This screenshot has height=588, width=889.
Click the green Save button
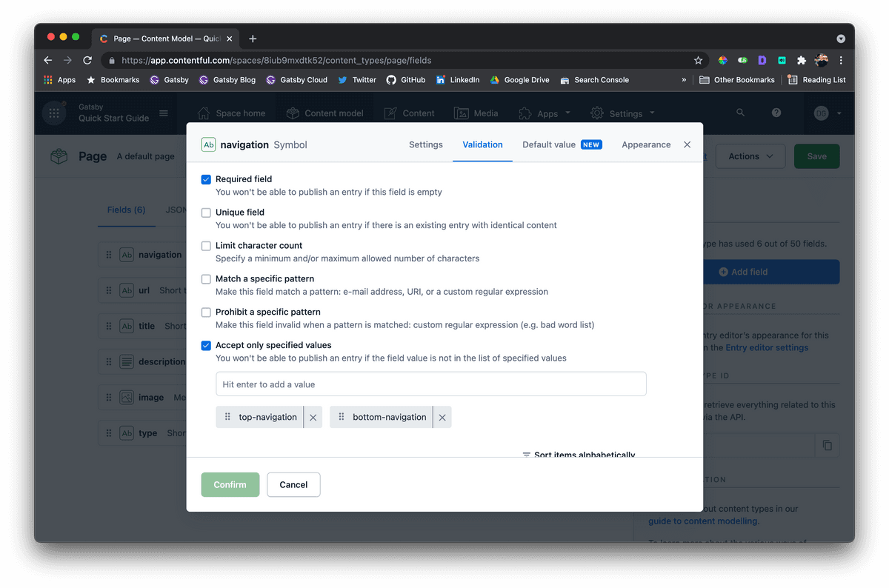[x=816, y=156]
